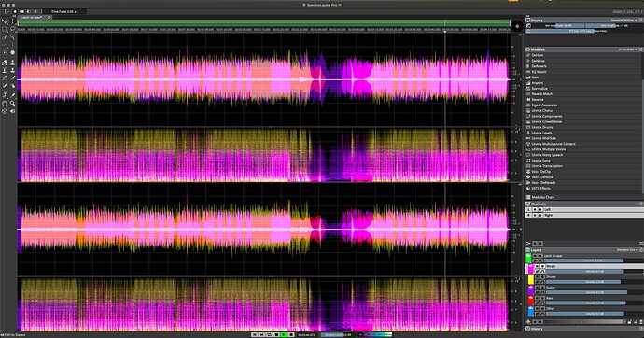Toggle visibility of the Bass layer
The height and width of the screenshot is (338, 644).
tap(538, 298)
